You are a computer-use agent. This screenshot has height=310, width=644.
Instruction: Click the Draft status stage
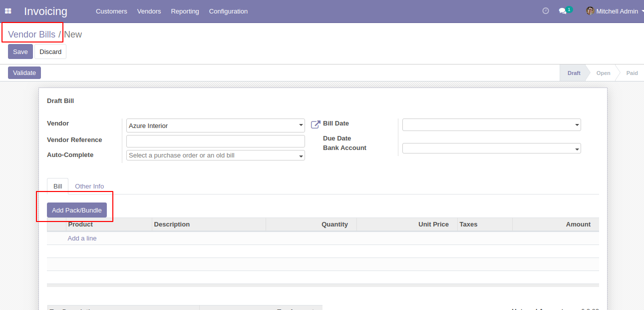click(574, 73)
